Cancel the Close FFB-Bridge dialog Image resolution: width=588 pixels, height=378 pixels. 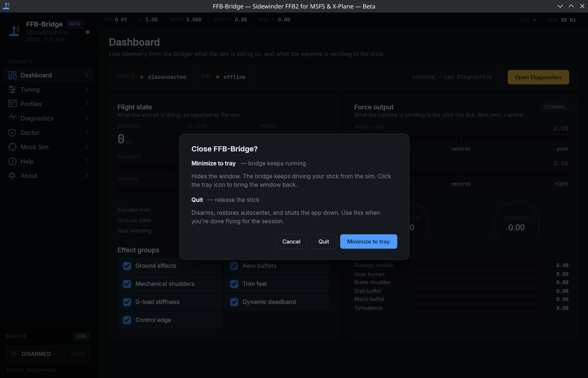click(x=291, y=242)
